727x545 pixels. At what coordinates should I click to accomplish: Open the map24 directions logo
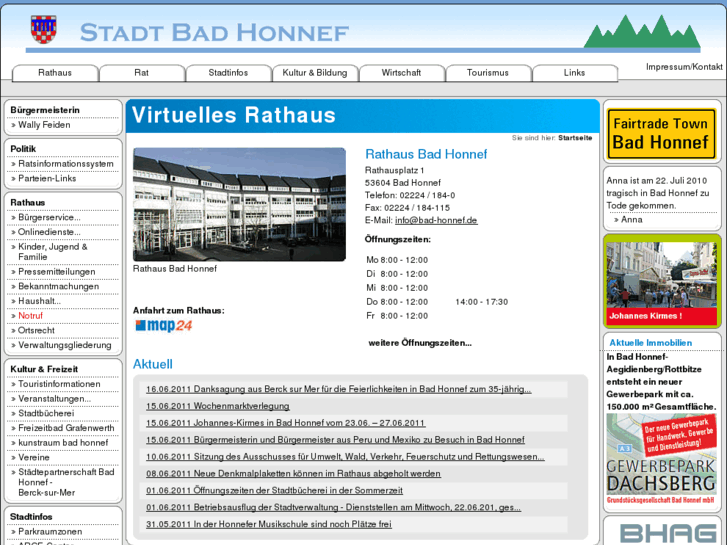click(164, 326)
